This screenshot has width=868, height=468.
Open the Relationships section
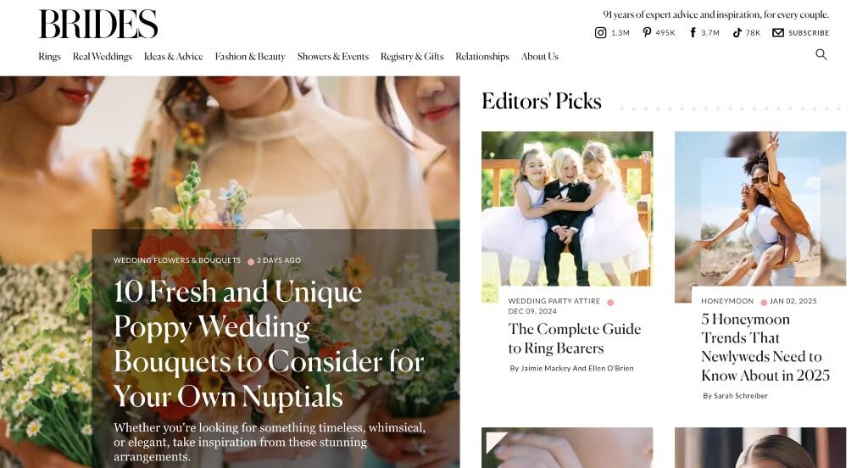coord(482,57)
